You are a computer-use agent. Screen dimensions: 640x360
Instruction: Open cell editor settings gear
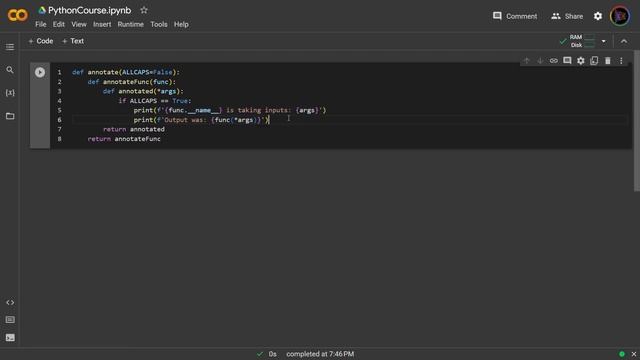(580, 61)
